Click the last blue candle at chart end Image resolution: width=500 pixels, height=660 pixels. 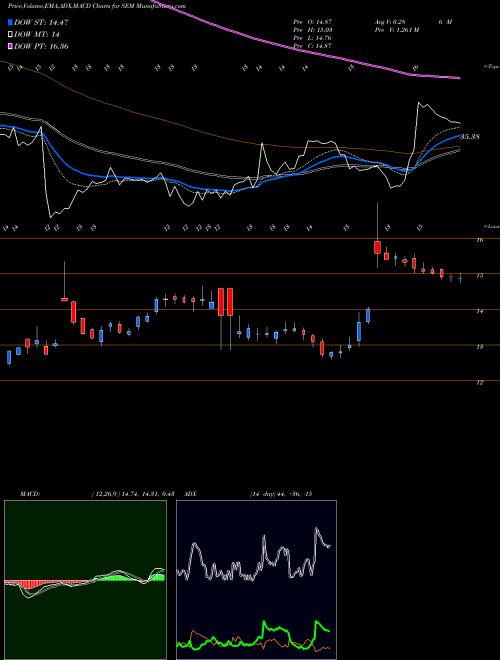click(x=460, y=278)
